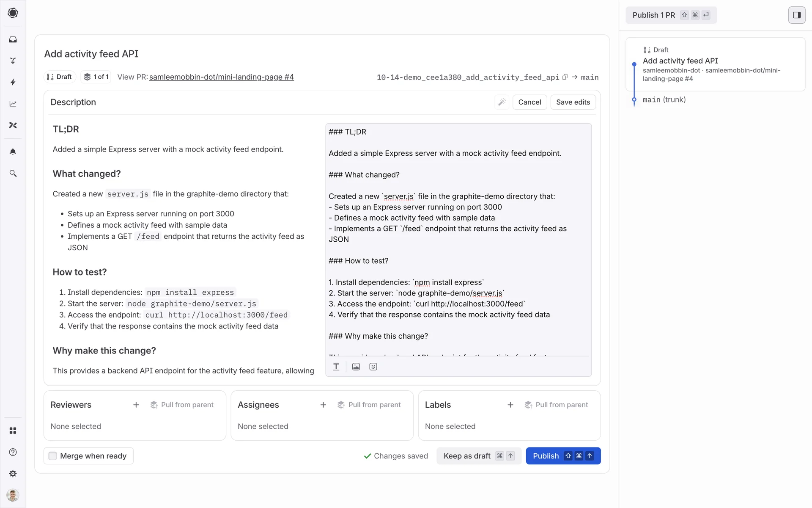Open the samleemobbin-dot/mini-landing-page #4 link

coord(221,77)
